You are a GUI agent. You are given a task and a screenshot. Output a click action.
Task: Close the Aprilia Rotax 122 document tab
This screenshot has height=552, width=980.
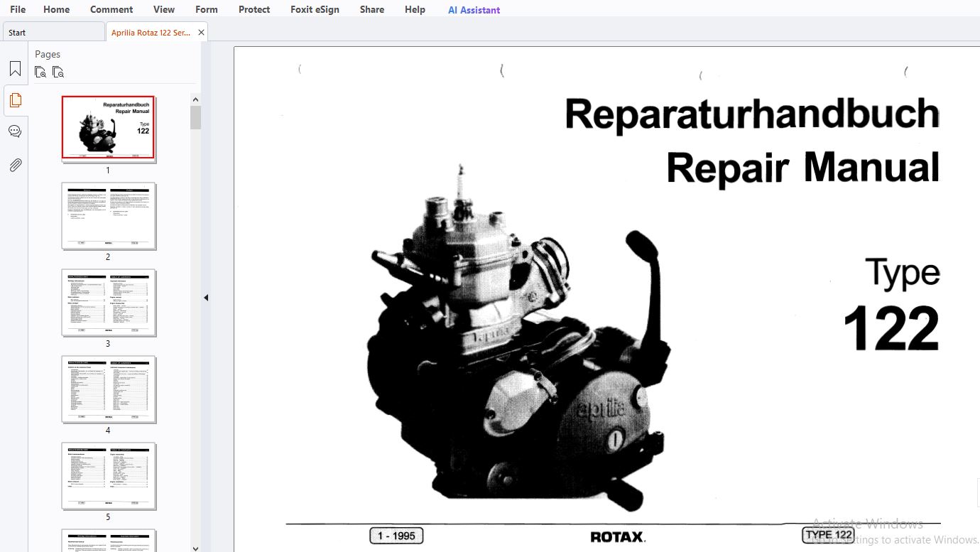point(202,33)
